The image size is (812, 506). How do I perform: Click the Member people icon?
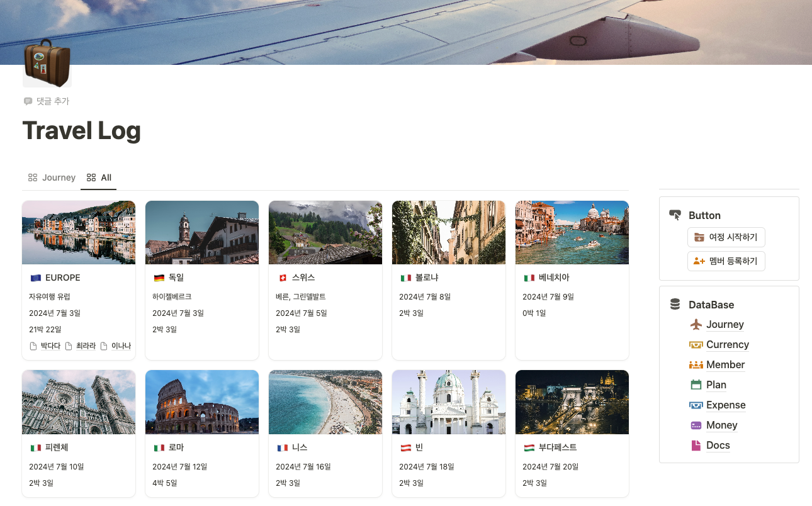click(x=696, y=365)
